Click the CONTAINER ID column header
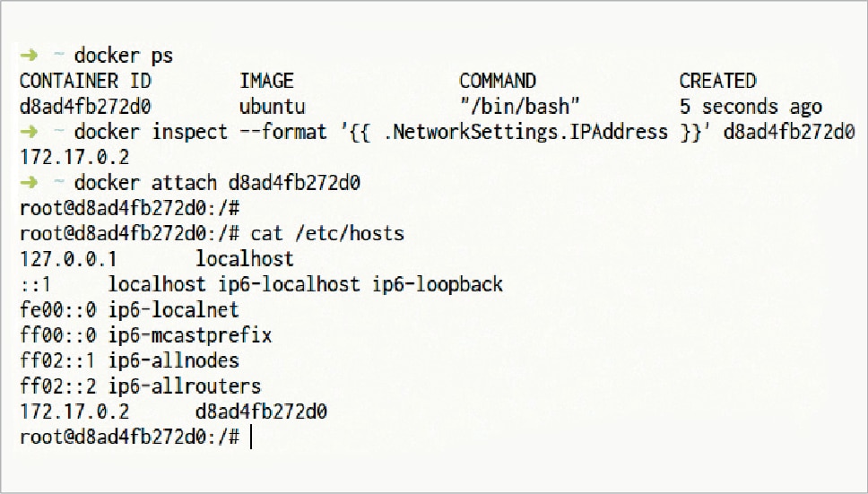 85,81
